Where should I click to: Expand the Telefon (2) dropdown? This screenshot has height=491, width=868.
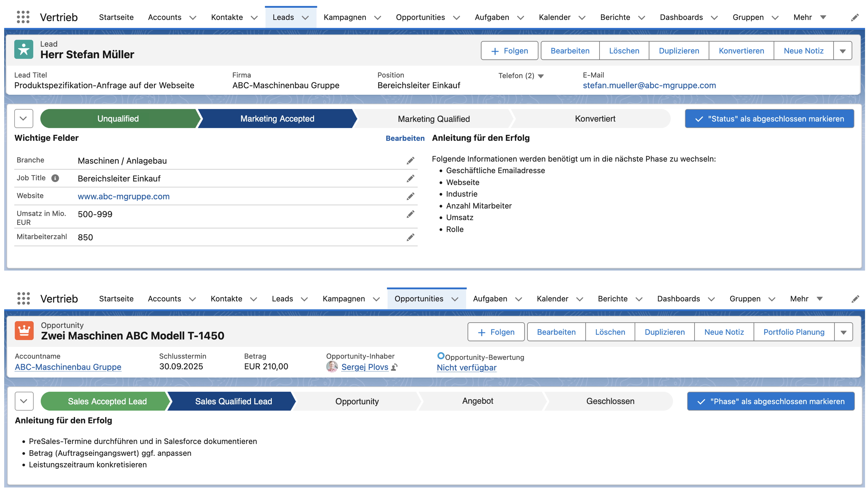pyautogui.click(x=541, y=76)
